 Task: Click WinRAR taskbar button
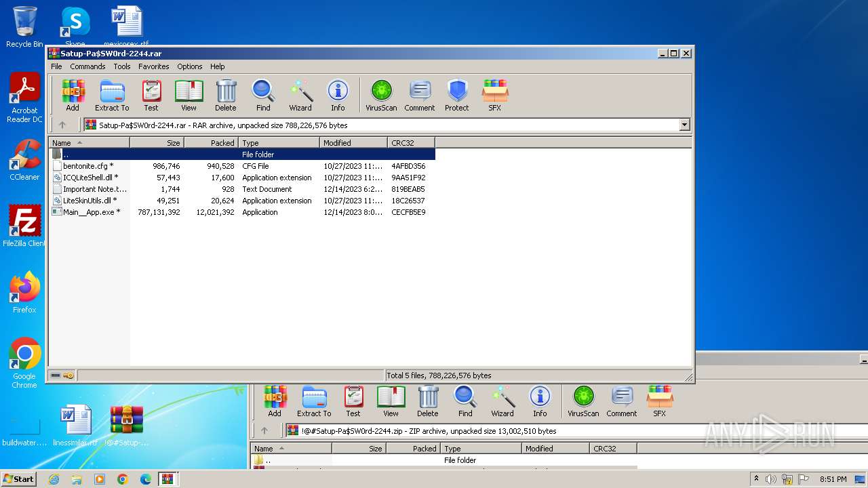point(167,479)
